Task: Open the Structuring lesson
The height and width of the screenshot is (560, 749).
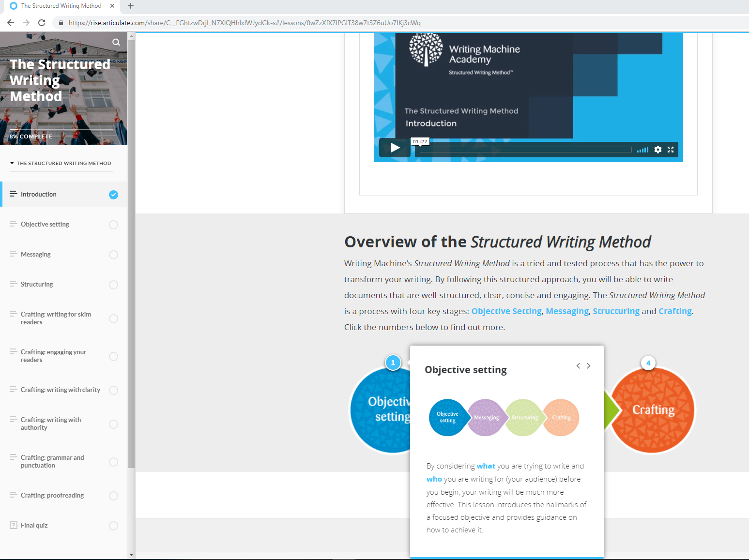Action: (x=64, y=284)
